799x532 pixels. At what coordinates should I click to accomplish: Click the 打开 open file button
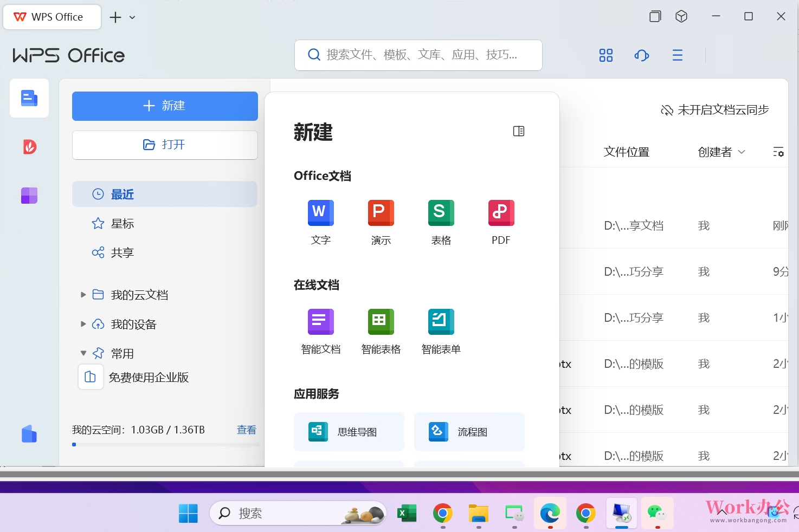[x=165, y=145]
